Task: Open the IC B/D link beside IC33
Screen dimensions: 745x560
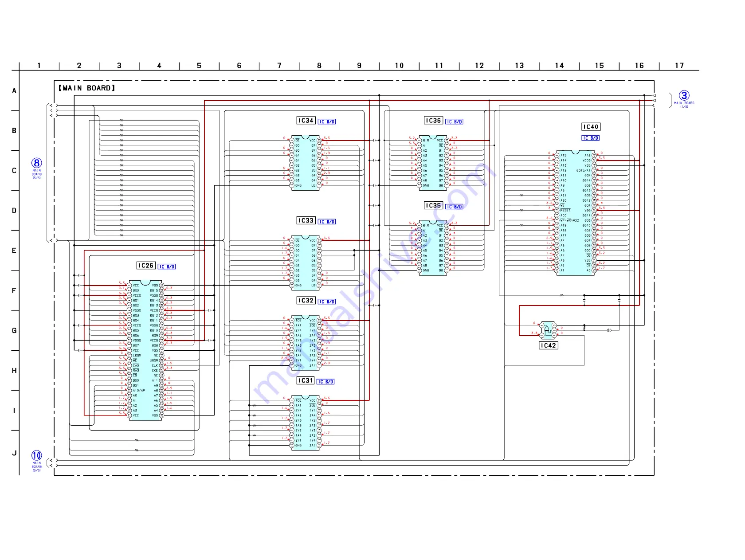Action: tap(327, 222)
